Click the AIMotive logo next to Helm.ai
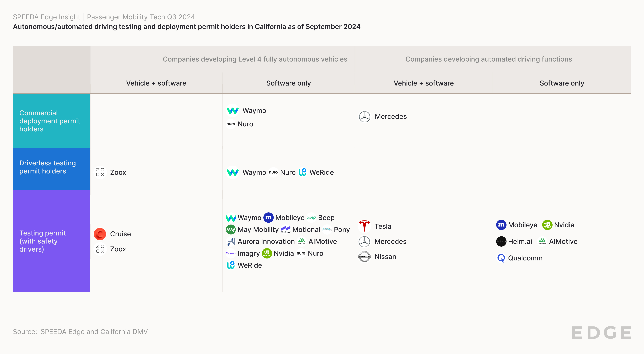Viewport: 644px width, 354px height. click(542, 241)
